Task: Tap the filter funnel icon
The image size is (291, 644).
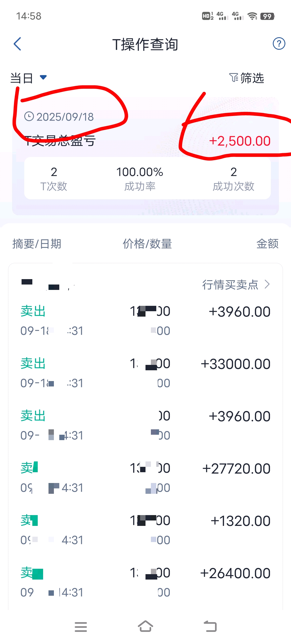Action: tap(234, 78)
